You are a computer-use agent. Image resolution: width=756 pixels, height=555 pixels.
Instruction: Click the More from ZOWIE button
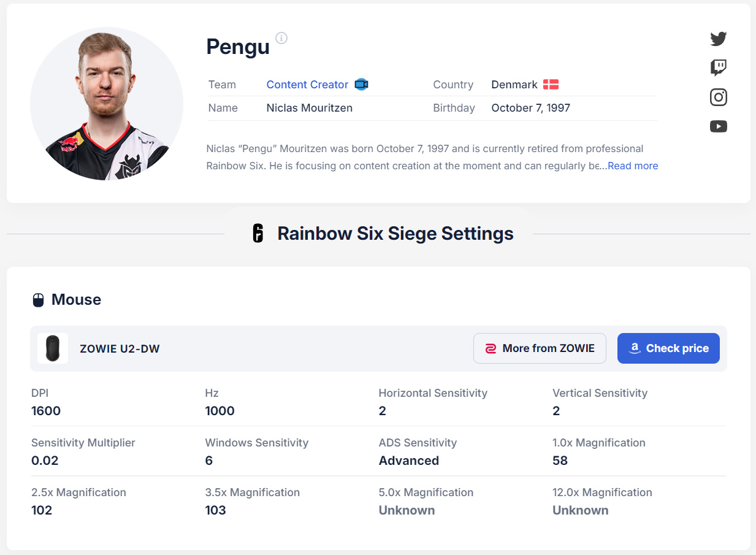pos(540,348)
